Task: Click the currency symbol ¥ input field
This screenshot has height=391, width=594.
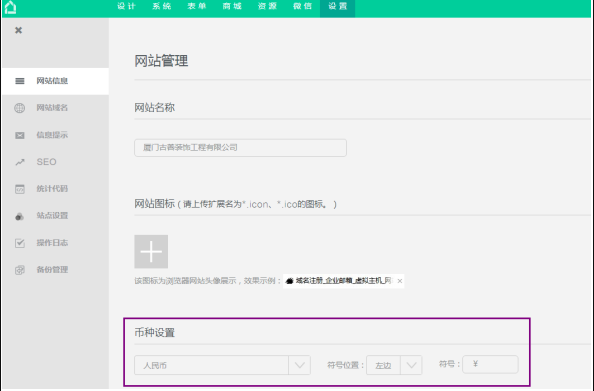Action: [x=490, y=364]
